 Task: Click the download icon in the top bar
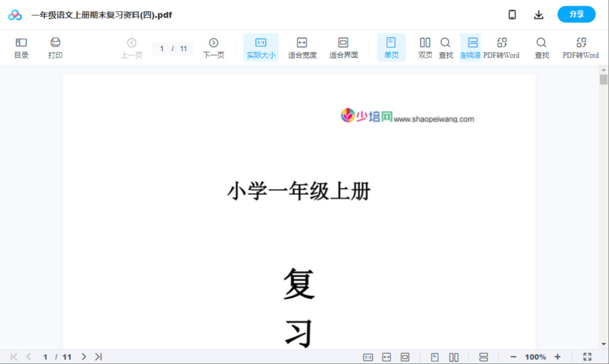tap(539, 14)
